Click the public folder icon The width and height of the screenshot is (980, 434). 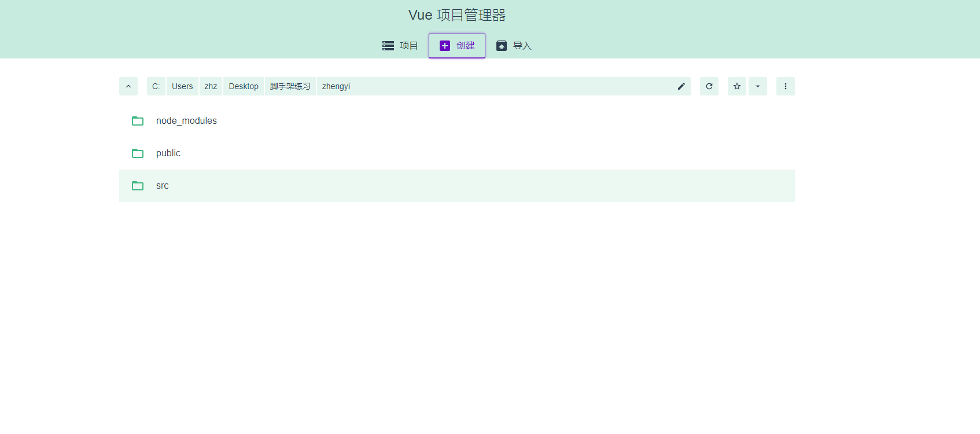click(x=138, y=153)
